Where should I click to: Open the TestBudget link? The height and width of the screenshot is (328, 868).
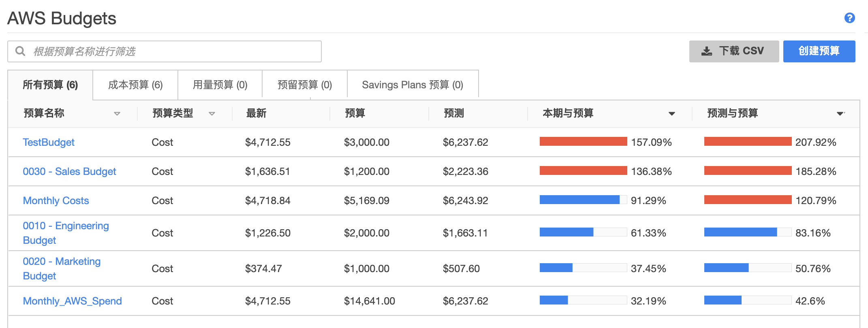click(x=49, y=142)
